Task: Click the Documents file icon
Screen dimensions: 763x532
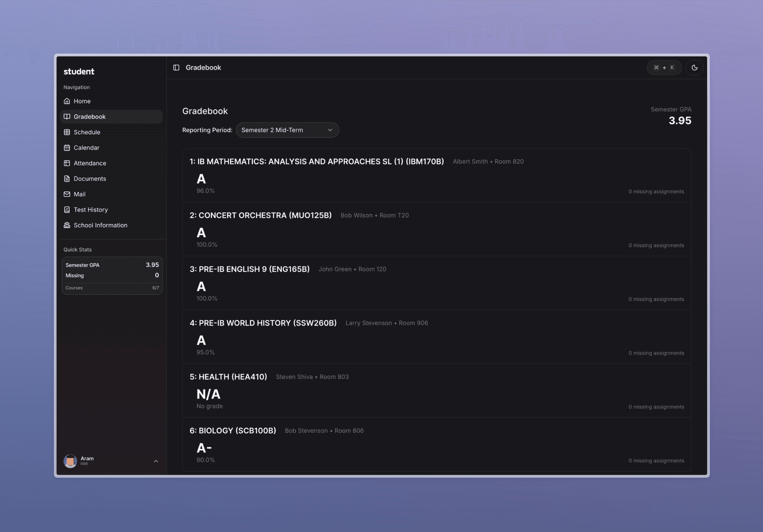Action: click(67, 178)
